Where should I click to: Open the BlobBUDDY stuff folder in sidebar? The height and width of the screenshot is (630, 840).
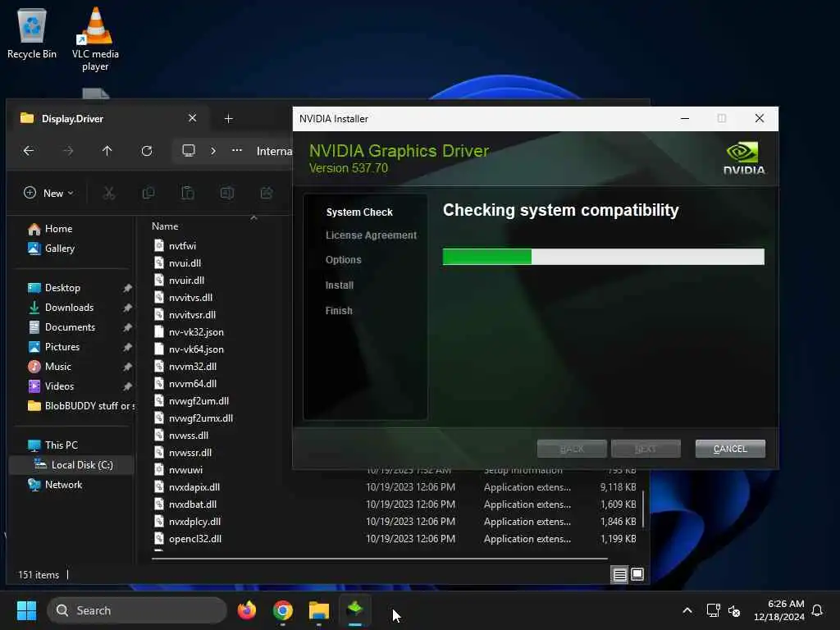click(80, 406)
